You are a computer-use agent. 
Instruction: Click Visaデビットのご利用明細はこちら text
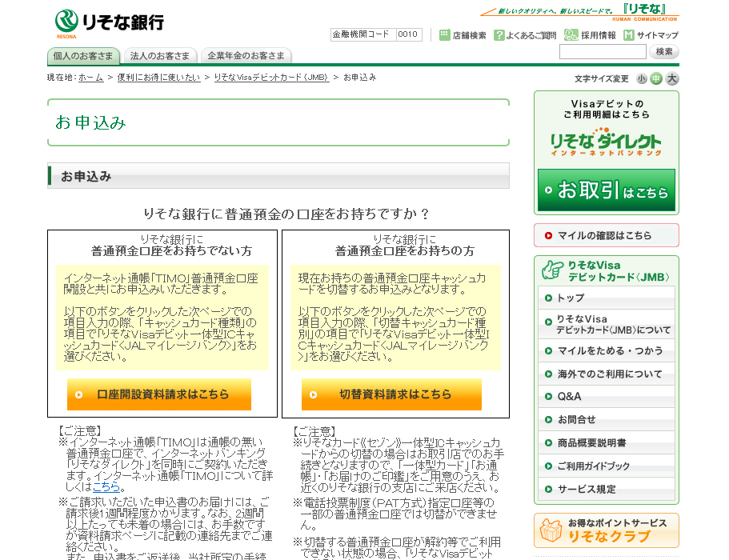click(607, 110)
